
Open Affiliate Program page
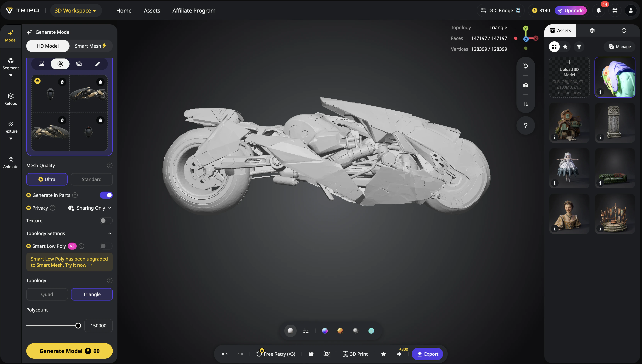(x=194, y=10)
